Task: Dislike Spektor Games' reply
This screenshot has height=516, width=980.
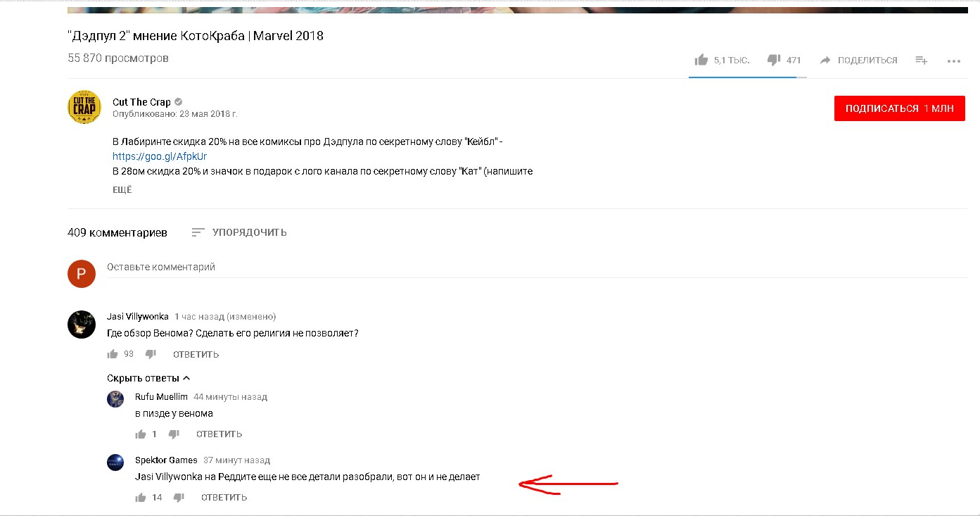Action: pos(179,498)
